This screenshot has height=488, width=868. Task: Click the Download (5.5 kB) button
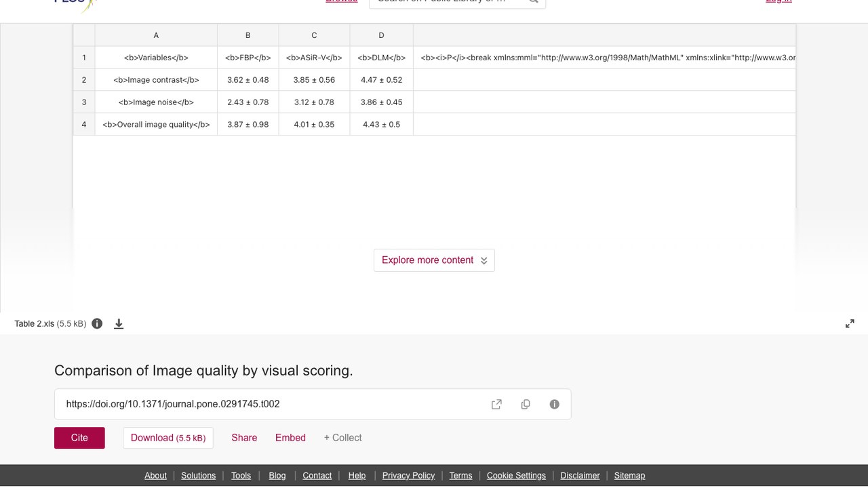[168, 438]
